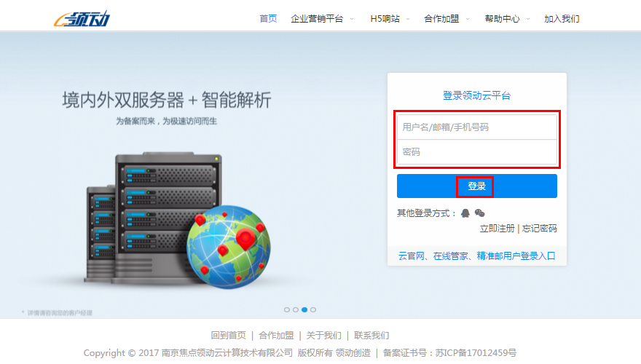Click the 领动 logo in header

click(x=82, y=19)
